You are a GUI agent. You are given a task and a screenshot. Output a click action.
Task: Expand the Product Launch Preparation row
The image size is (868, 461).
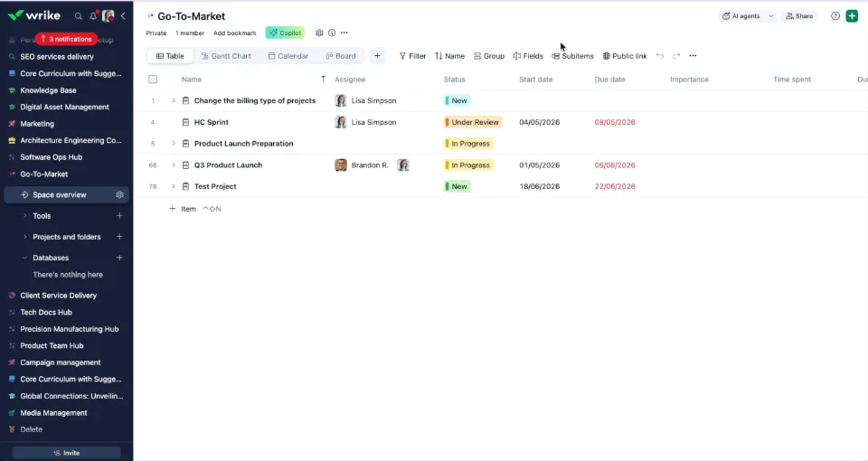coord(174,144)
